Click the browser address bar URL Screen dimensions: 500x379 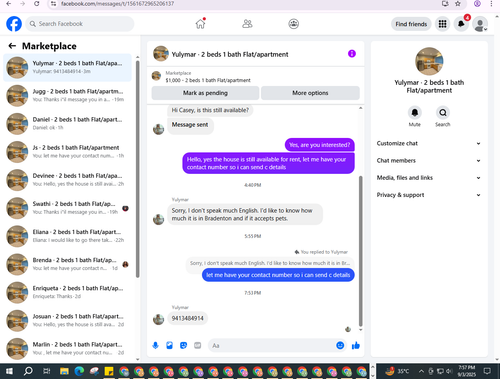pos(117,4)
